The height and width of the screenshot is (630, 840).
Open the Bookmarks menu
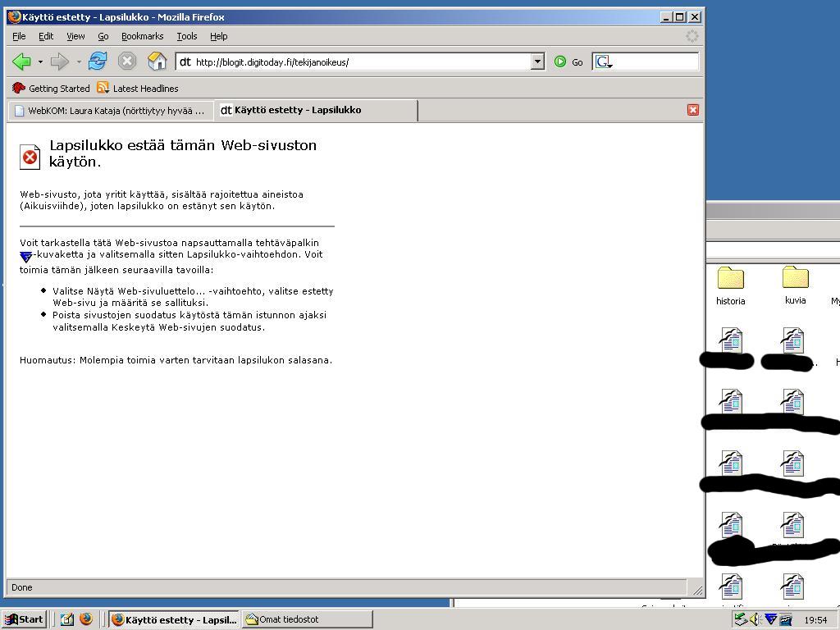[x=142, y=36]
